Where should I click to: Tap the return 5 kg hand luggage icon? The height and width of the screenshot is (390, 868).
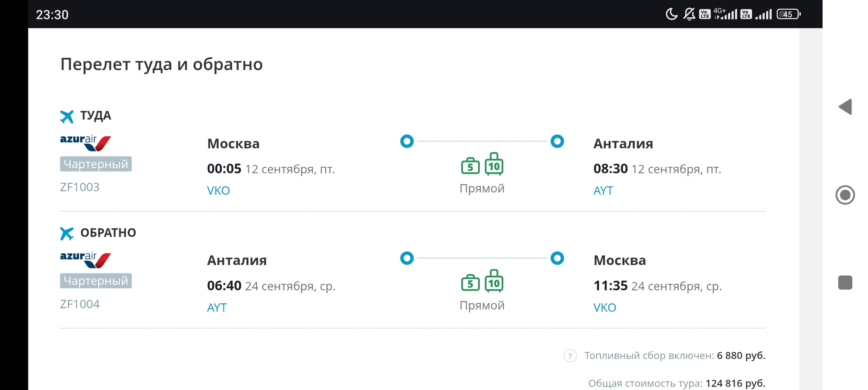(x=470, y=283)
